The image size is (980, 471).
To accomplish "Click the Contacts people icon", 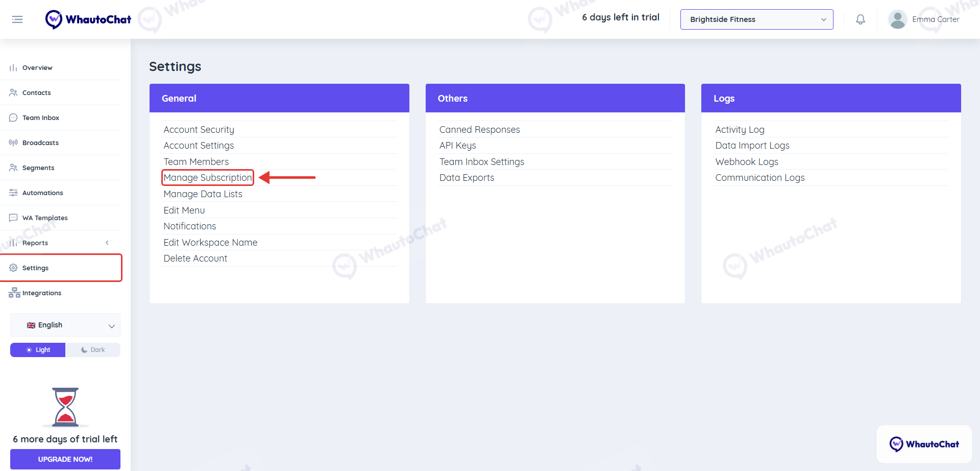I will coord(13,92).
